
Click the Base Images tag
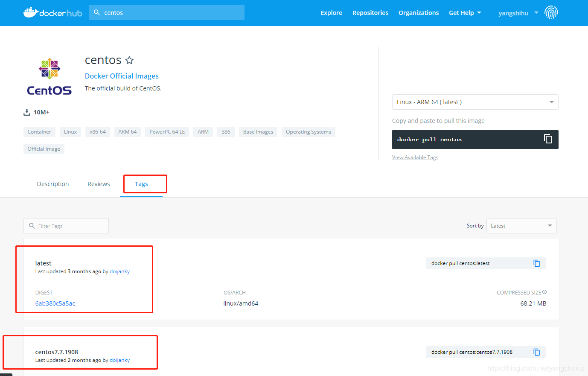coord(258,132)
